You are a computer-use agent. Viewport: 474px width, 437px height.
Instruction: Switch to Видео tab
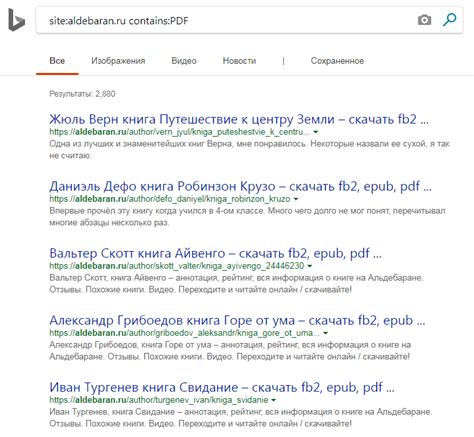click(184, 61)
